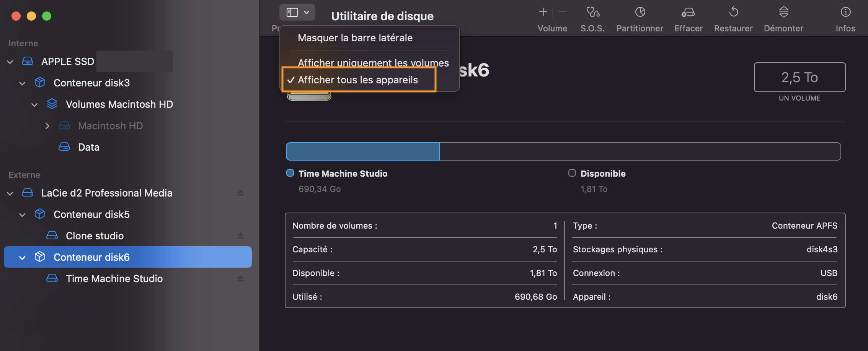Select Afficher tous les appareils option
Viewport: 868px width, 351px height.
click(358, 80)
